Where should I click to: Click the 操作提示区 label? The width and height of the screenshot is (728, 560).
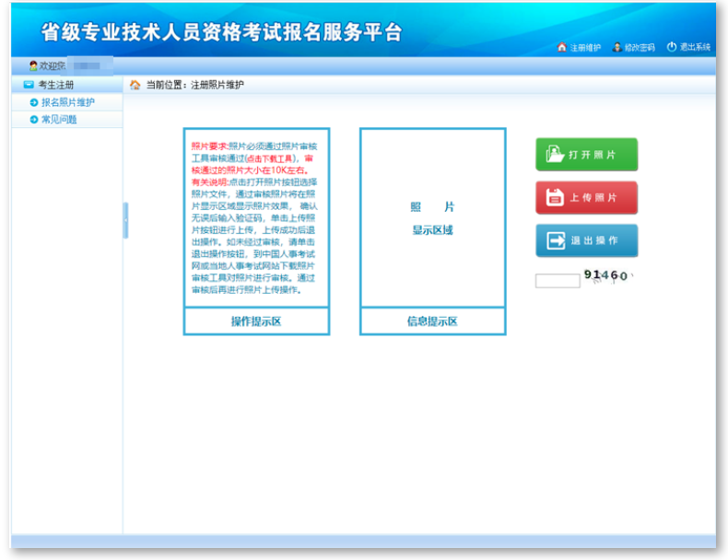pyautogui.click(x=256, y=321)
